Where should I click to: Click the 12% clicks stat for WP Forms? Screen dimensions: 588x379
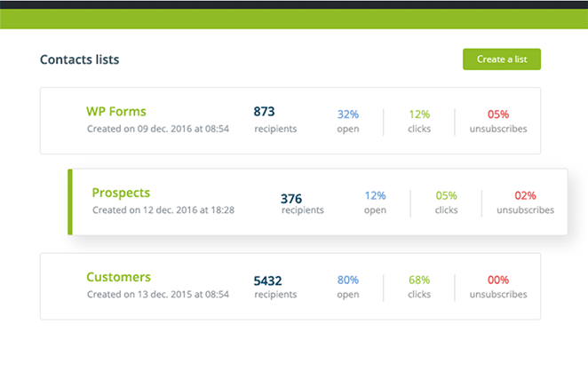tap(419, 114)
